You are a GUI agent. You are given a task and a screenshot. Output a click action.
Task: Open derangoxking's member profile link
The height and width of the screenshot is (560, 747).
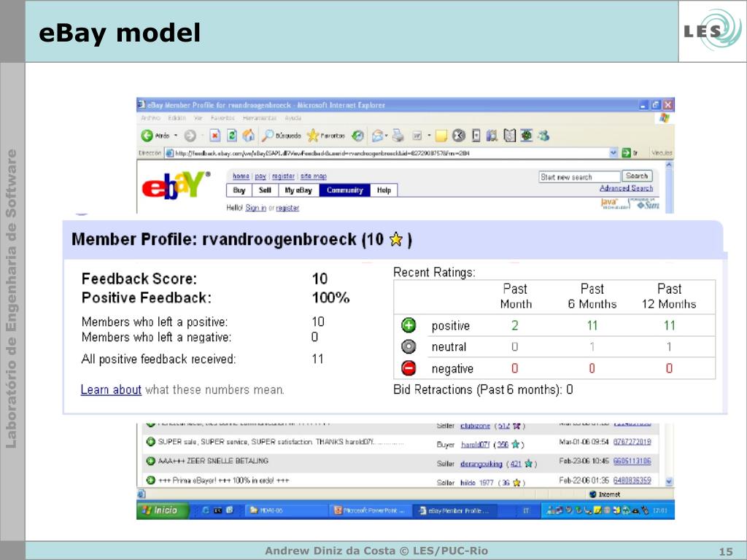pyautogui.click(x=481, y=463)
